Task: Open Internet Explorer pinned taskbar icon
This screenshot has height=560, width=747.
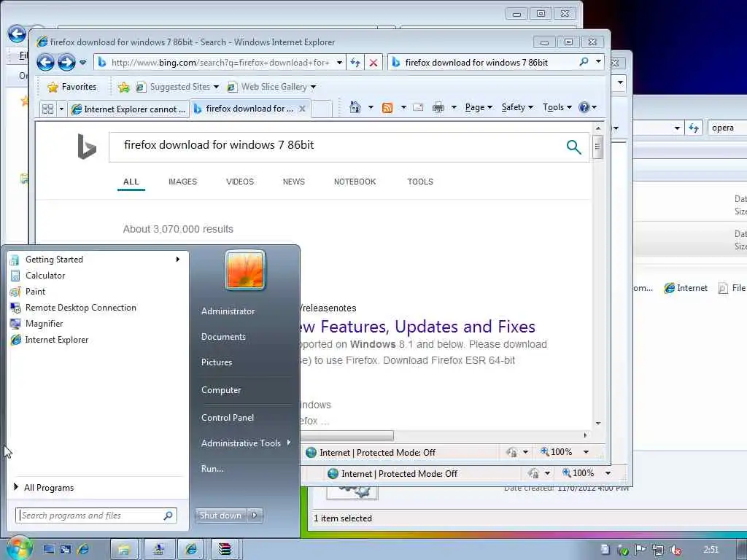Action: 83,550
